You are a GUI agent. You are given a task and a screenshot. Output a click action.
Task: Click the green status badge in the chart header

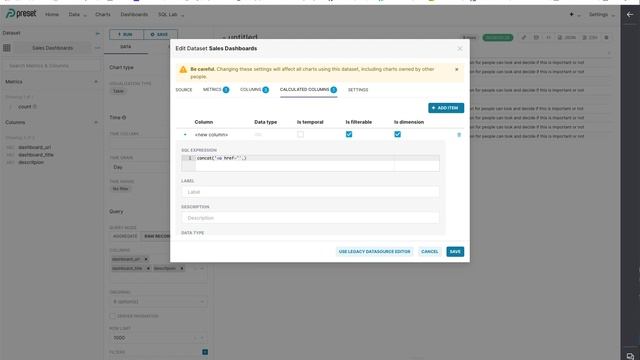pos(498,38)
